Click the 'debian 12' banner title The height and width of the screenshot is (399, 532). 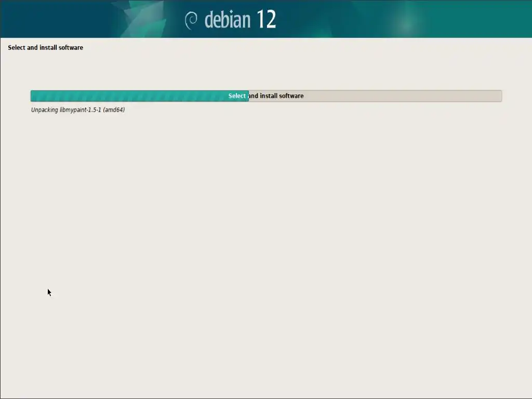click(240, 19)
